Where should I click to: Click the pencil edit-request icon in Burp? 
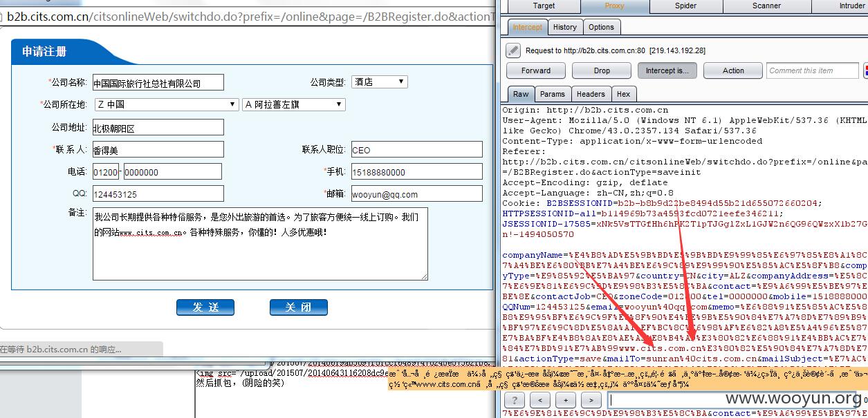click(513, 50)
